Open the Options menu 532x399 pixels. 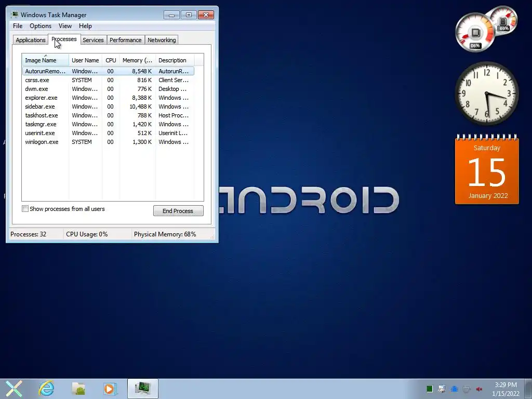point(41,26)
